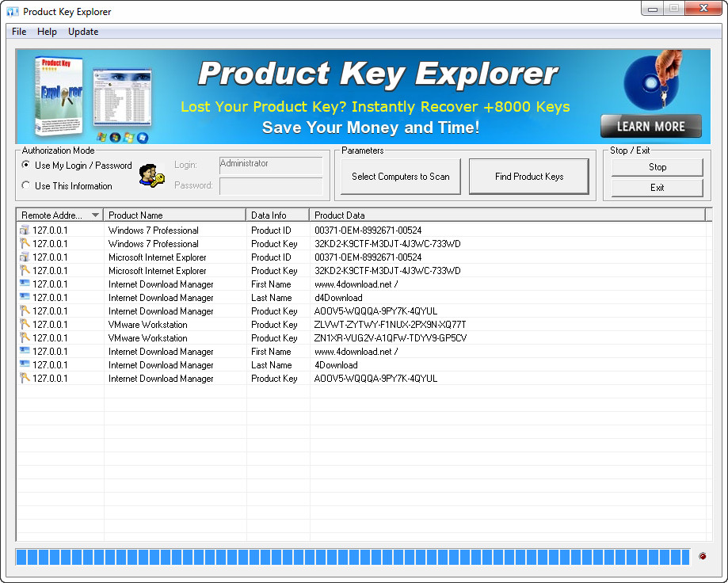Select Use This Information radio button
Image resolution: width=728 pixels, height=583 pixels.
26,185
